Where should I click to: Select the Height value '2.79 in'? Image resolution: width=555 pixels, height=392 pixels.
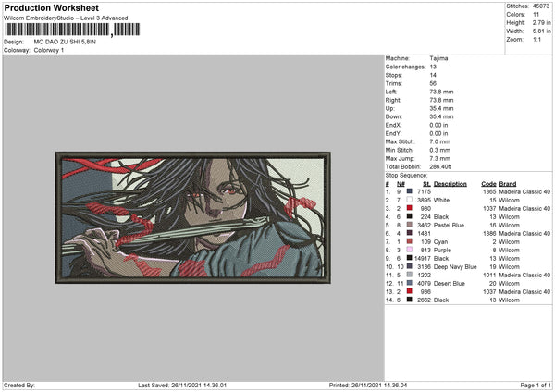pyautogui.click(x=541, y=22)
